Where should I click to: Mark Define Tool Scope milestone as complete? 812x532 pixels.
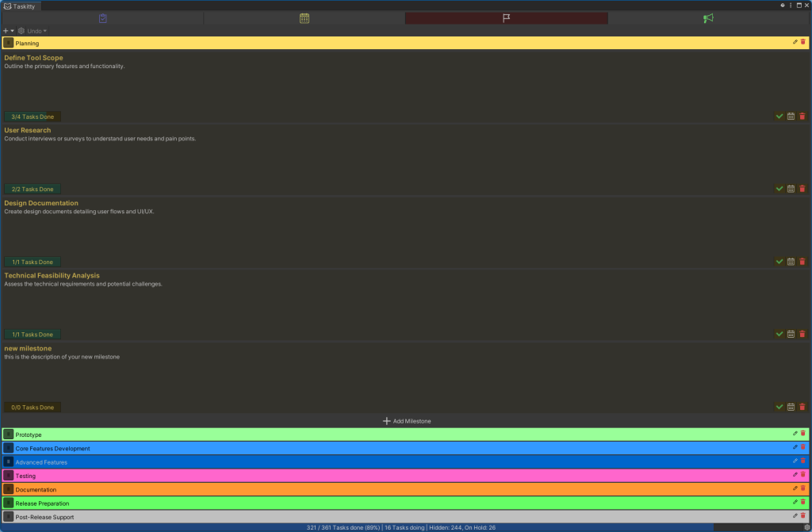click(x=779, y=117)
